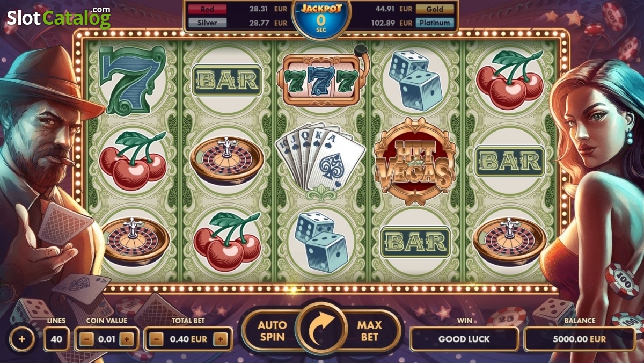Screen dimensions: 644x363
Task: Click the Red jackpot label
Action: (x=207, y=9)
